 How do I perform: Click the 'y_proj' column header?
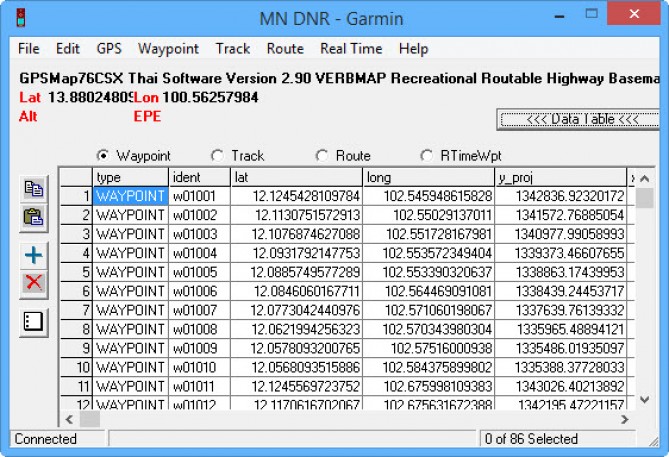[x=561, y=178]
